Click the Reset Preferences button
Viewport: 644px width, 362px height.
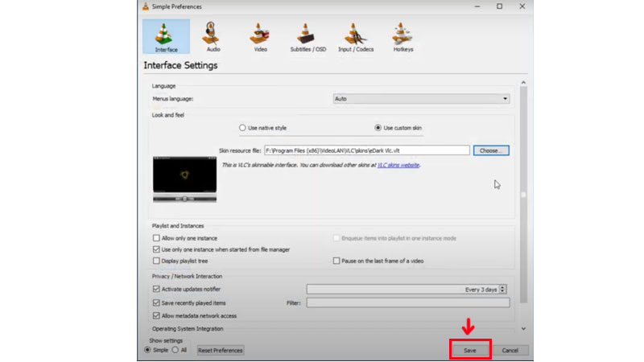[x=220, y=351]
